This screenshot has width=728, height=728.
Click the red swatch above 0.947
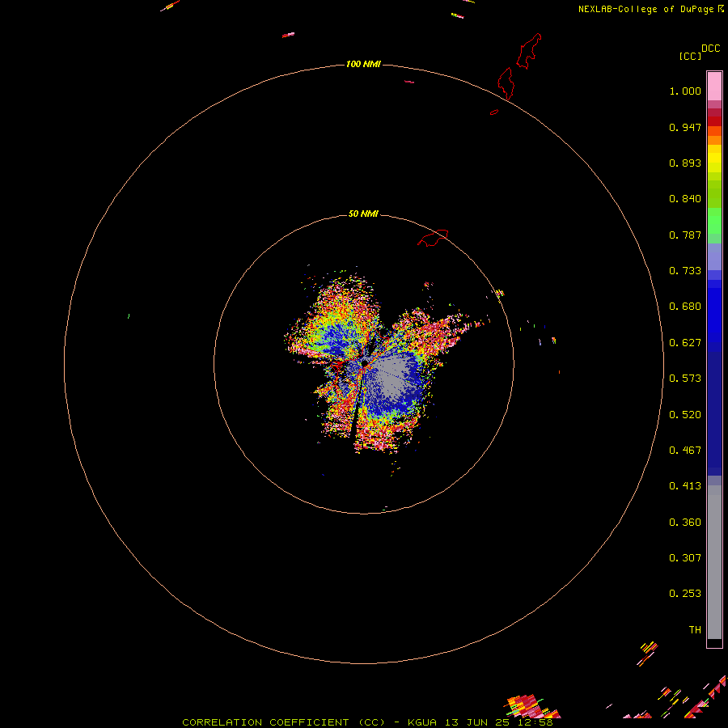[714, 121]
